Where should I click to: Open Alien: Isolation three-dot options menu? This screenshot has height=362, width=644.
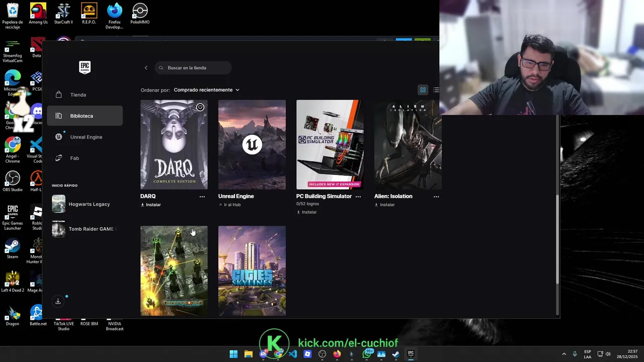click(x=436, y=197)
